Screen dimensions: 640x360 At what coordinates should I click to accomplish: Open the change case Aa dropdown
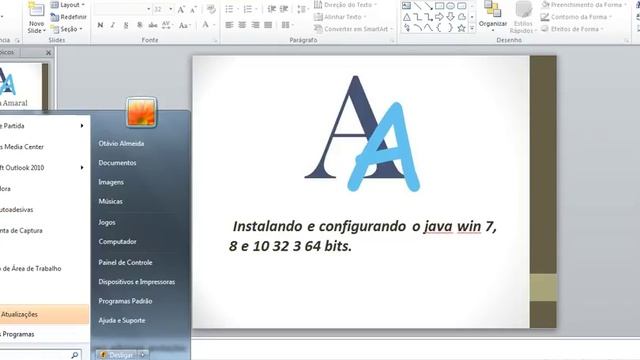point(184,25)
